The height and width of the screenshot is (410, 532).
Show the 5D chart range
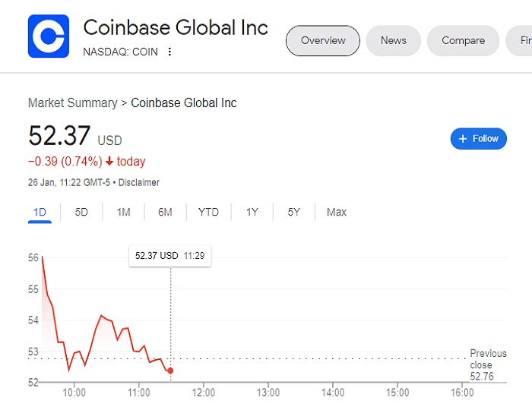81,212
